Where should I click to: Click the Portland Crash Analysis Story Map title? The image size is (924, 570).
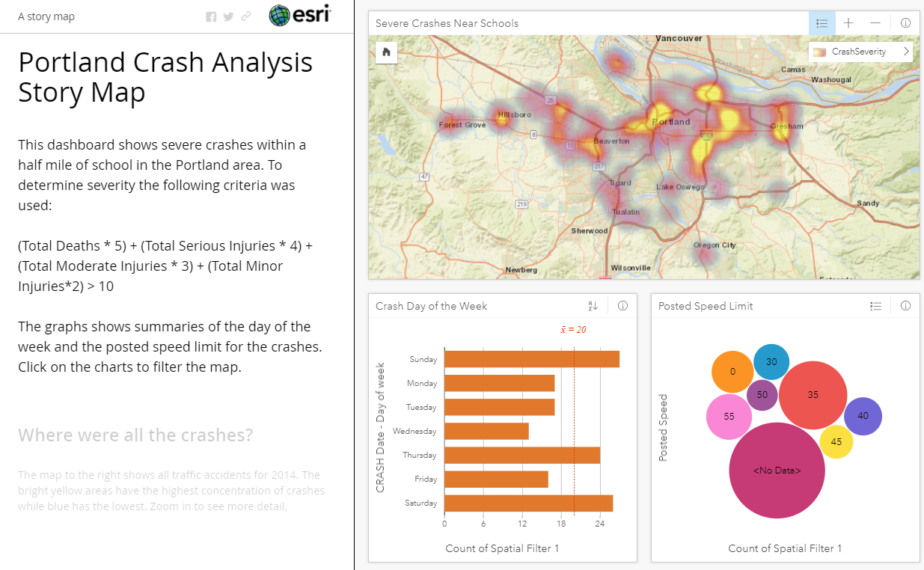[x=165, y=77]
